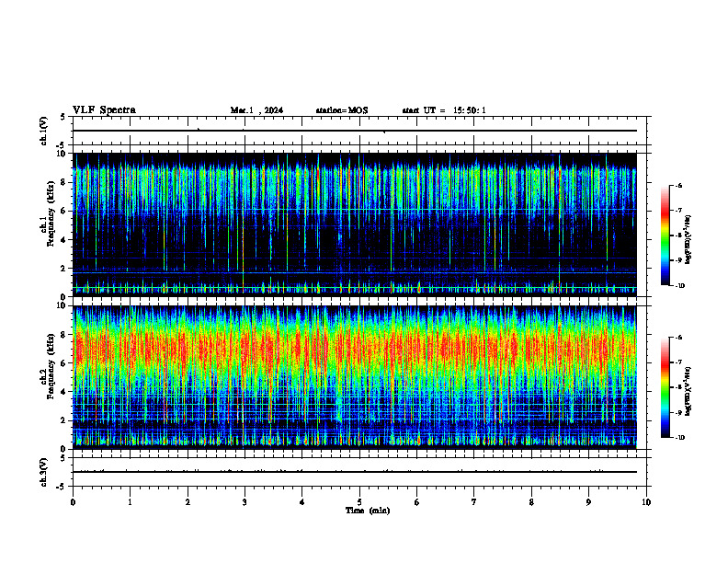The width and height of the screenshot is (728, 563).
Task: Click the ch.1 spectrogram plot area
Action: pos(355,224)
